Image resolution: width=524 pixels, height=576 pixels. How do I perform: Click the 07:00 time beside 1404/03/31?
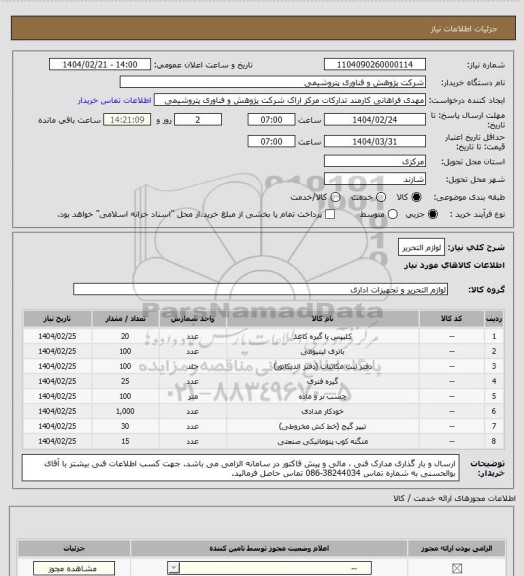[272, 141]
